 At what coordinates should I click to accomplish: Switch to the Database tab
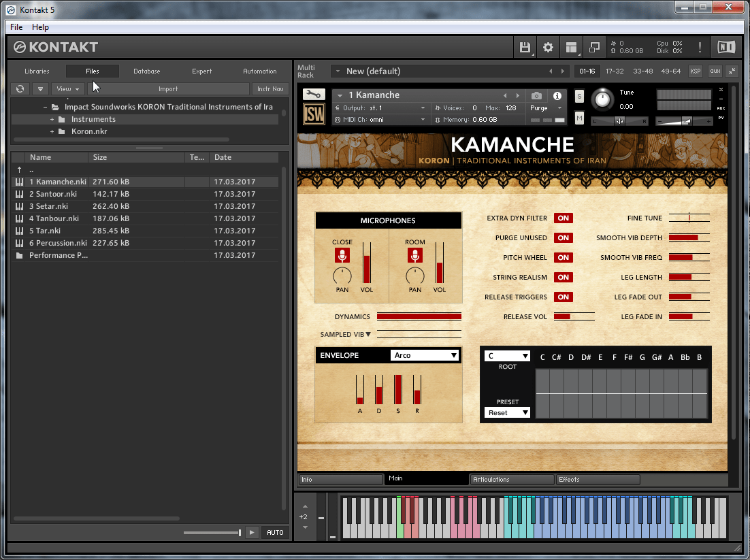[147, 71]
